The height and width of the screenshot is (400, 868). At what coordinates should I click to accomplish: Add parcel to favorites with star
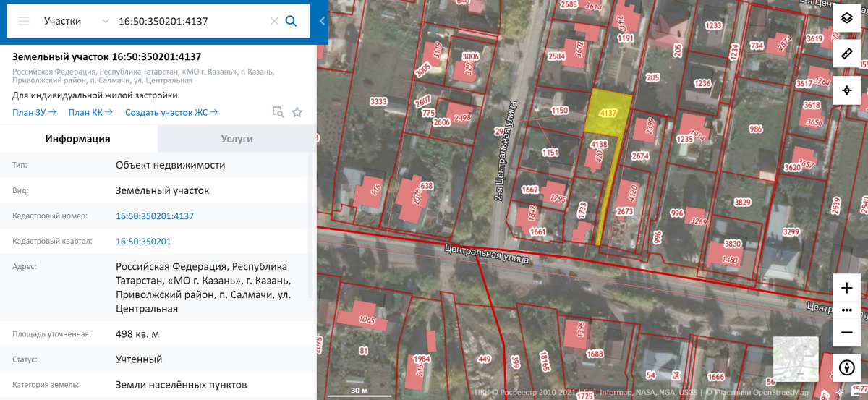point(297,112)
